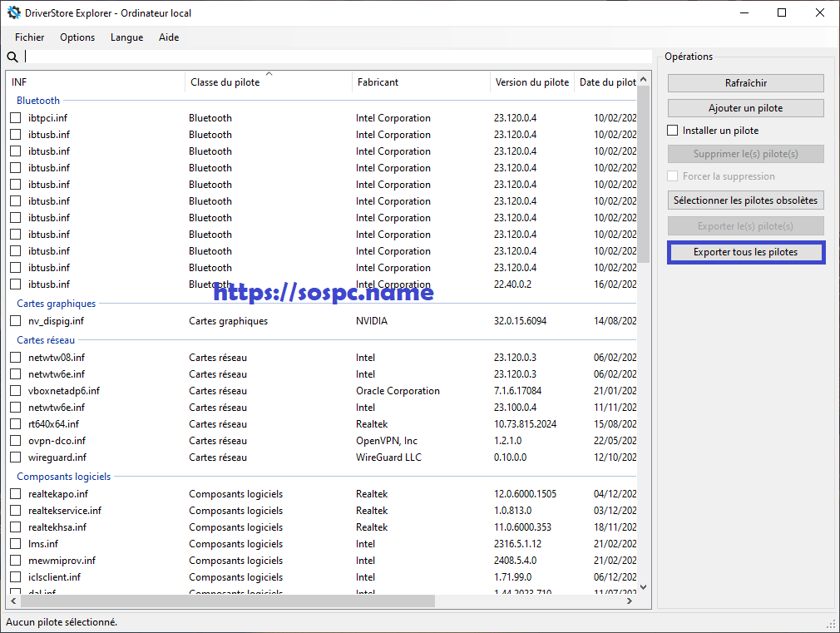This screenshot has width=840, height=633.
Task: Toggle the Composants logiciels group header
Action: tap(63, 477)
